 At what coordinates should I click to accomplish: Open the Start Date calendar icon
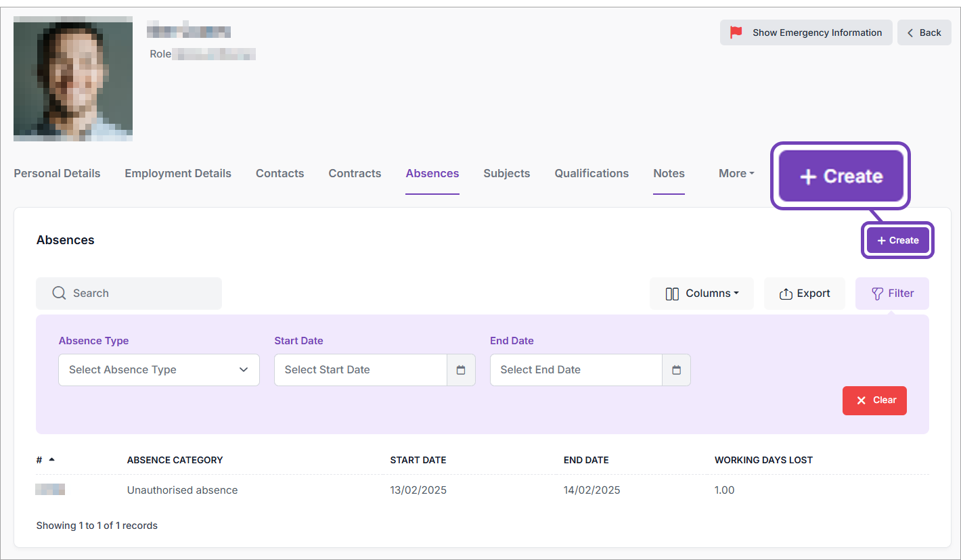pyautogui.click(x=461, y=370)
